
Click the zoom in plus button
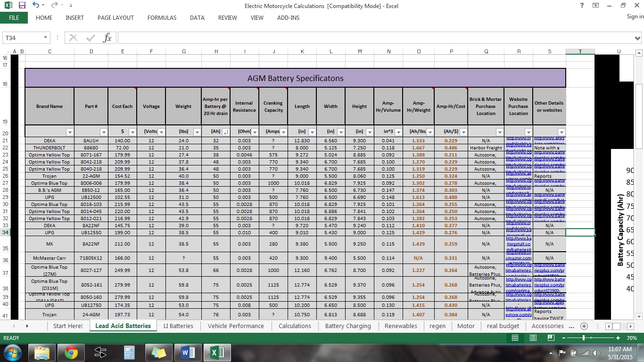pos(618,338)
